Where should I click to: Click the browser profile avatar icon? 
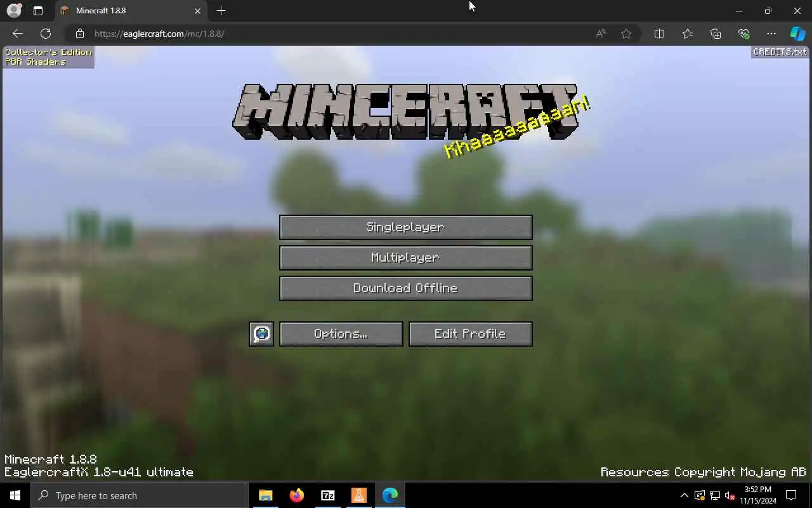(14, 11)
